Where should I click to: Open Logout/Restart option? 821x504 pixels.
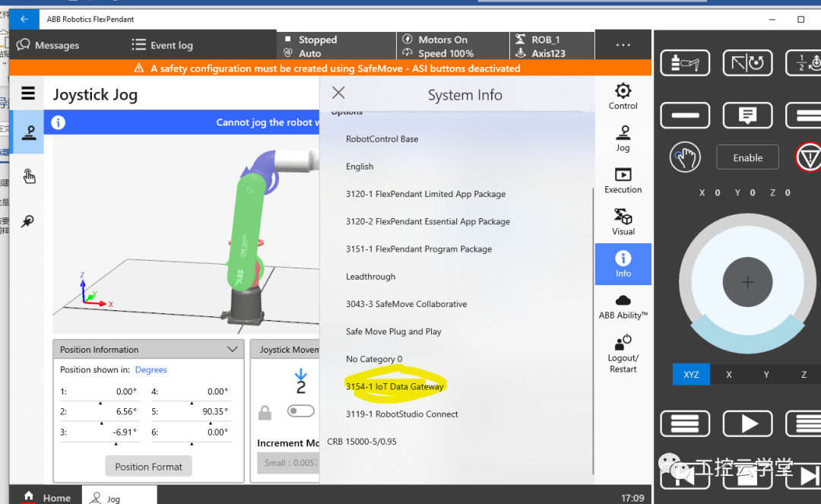click(x=623, y=353)
